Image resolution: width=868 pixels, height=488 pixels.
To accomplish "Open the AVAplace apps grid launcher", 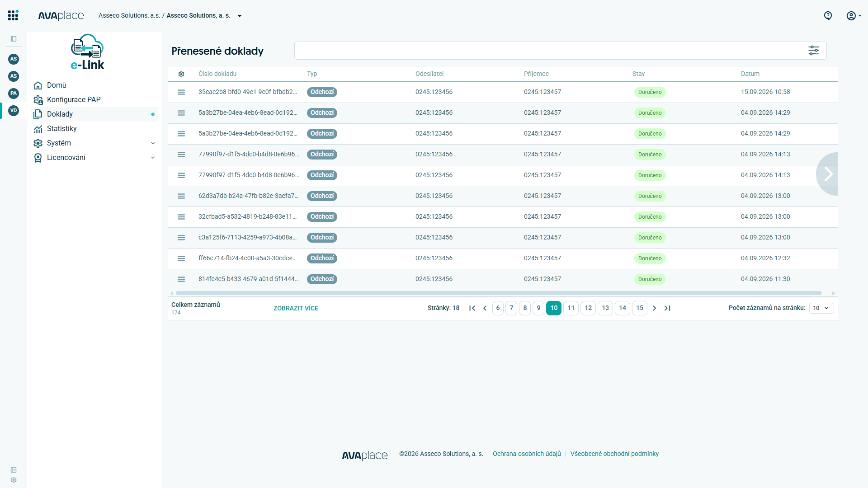I will pos(13,15).
